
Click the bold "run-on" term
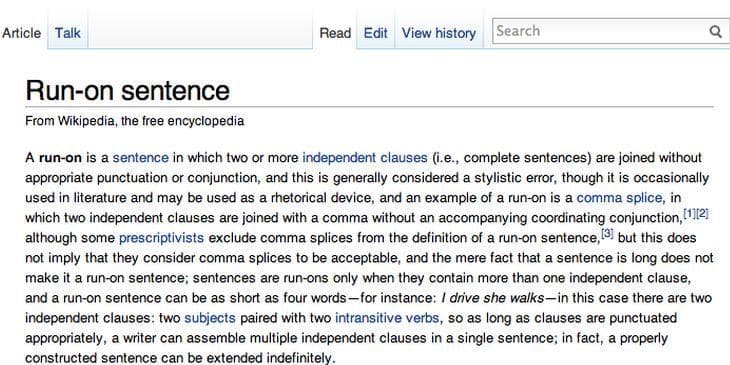point(60,158)
